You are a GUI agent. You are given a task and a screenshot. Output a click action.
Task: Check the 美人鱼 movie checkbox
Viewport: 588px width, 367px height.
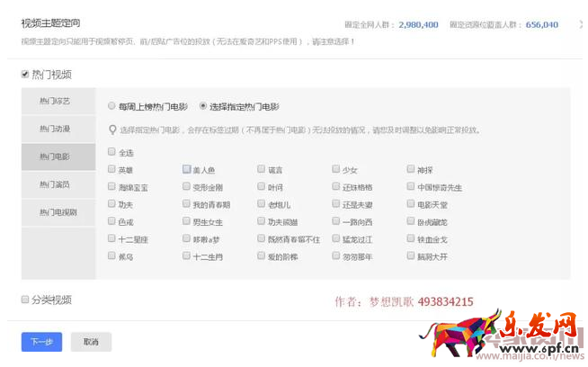[186, 169]
